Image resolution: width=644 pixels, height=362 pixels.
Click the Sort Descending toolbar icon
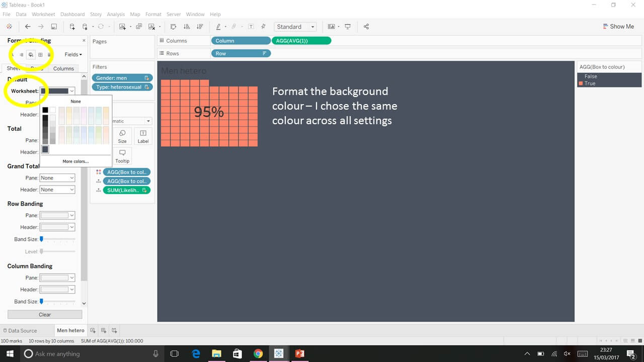click(200, 26)
